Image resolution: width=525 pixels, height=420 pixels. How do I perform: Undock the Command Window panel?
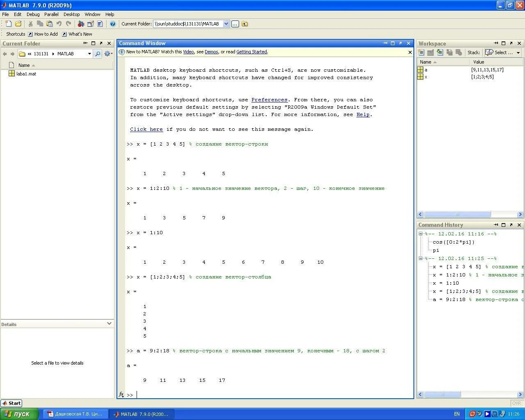click(400, 43)
